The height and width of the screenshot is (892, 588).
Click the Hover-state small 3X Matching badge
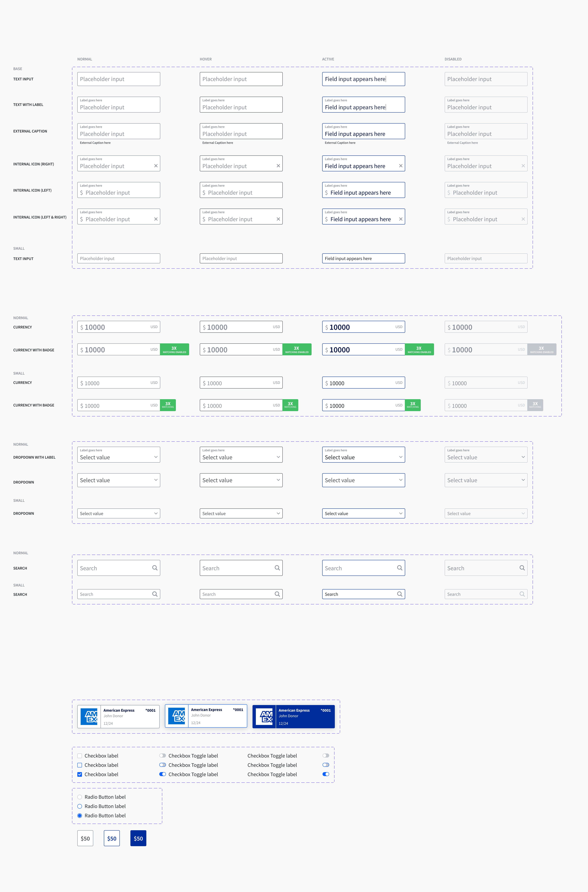[x=290, y=405]
